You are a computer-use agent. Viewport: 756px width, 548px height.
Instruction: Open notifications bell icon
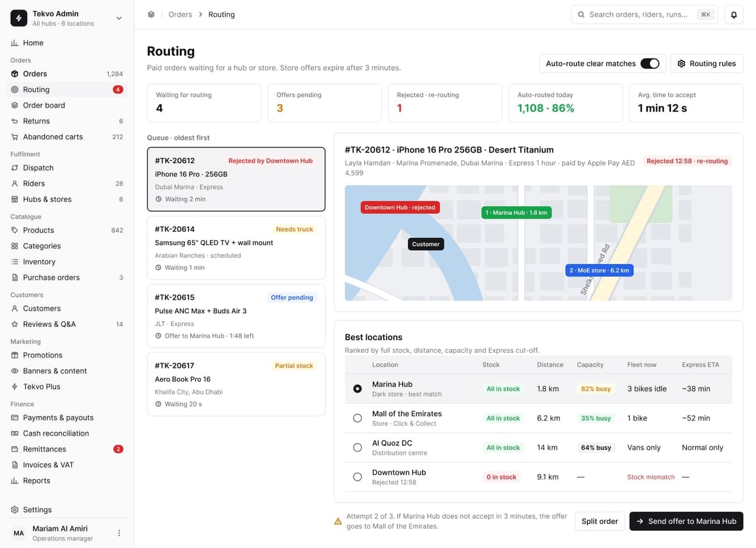[x=734, y=14]
